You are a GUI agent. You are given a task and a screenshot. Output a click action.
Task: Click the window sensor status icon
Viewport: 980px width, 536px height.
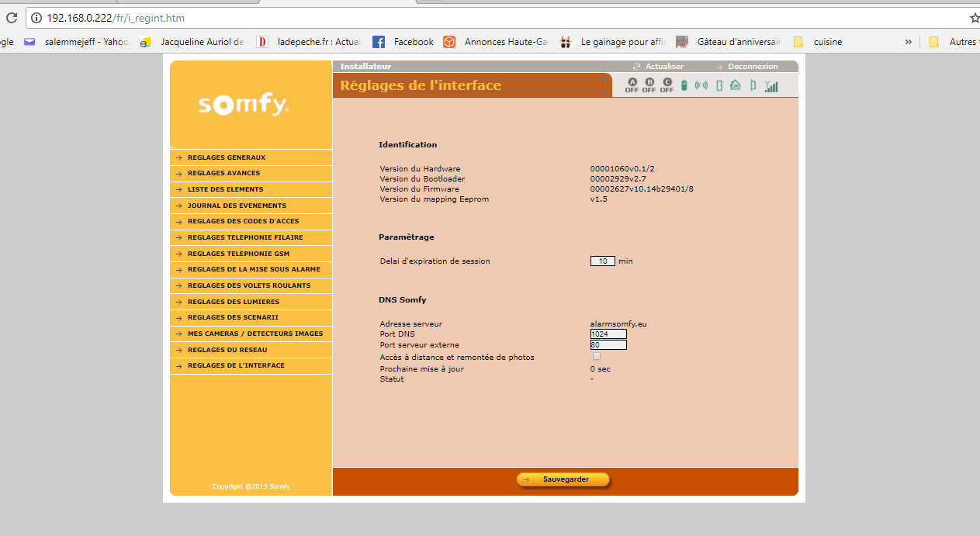753,85
